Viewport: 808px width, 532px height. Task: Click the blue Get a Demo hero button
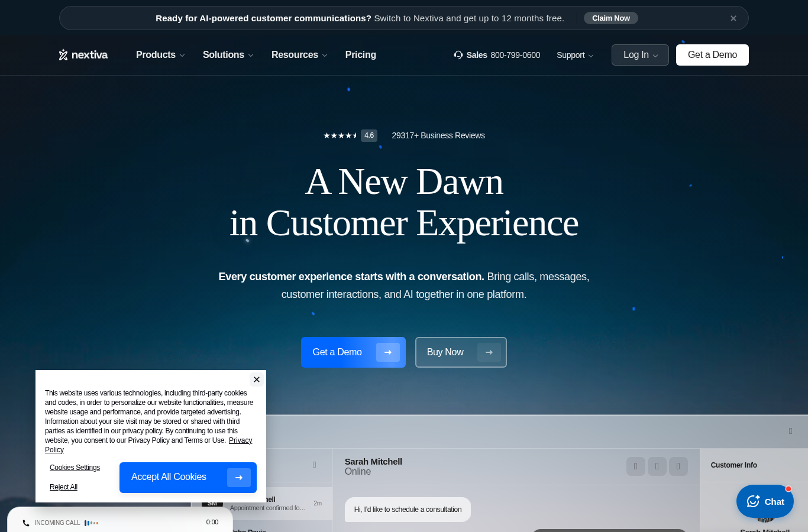pos(353,352)
